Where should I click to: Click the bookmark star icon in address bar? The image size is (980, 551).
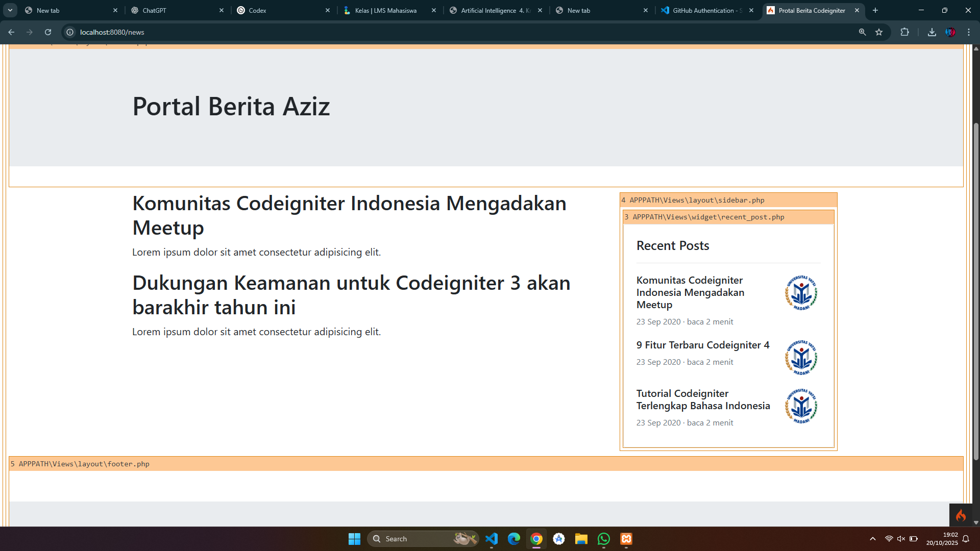coord(879,32)
